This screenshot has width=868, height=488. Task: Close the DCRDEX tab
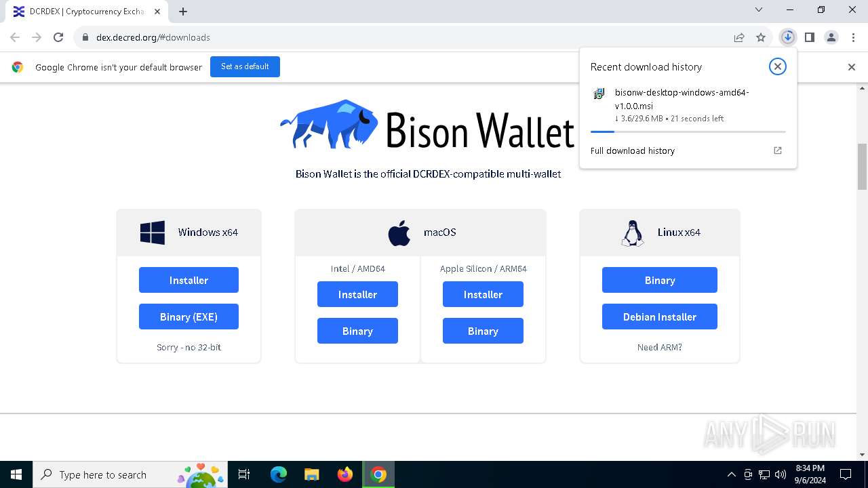coord(157,12)
